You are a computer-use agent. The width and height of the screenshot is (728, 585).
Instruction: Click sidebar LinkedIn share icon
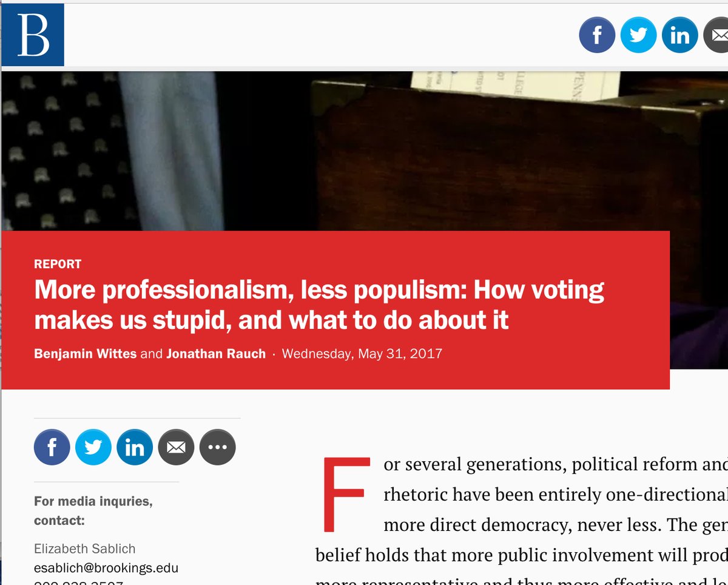pos(135,447)
